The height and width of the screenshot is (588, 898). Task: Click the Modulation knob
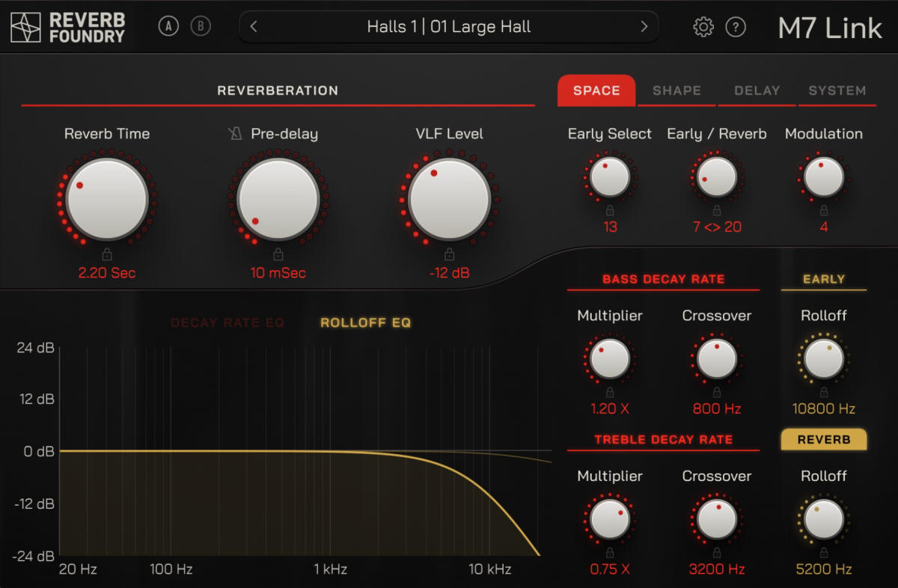click(x=824, y=177)
